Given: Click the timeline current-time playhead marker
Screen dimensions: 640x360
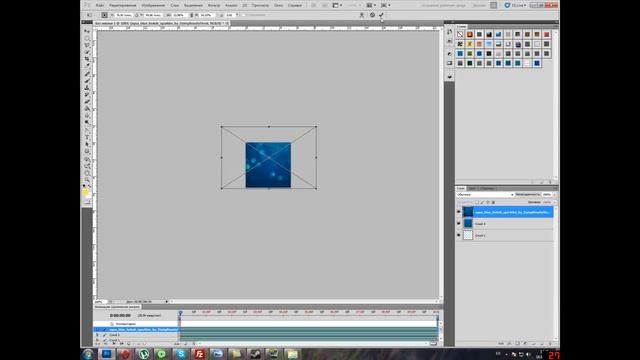Looking at the screenshot, I should (x=180, y=313).
